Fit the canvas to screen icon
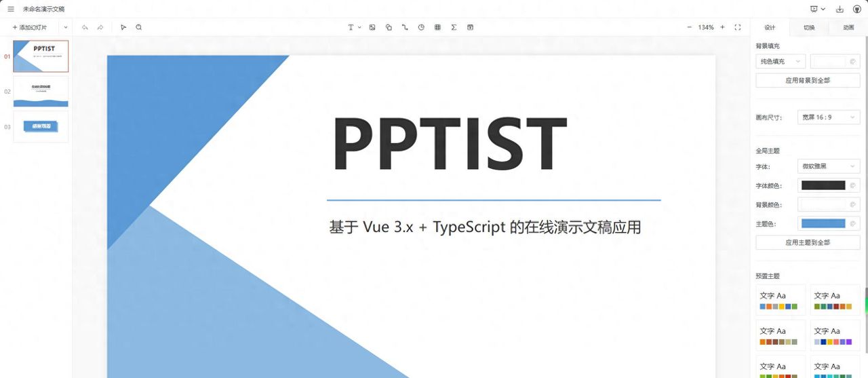This screenshot has height=378, width=868. pos(738,27)
